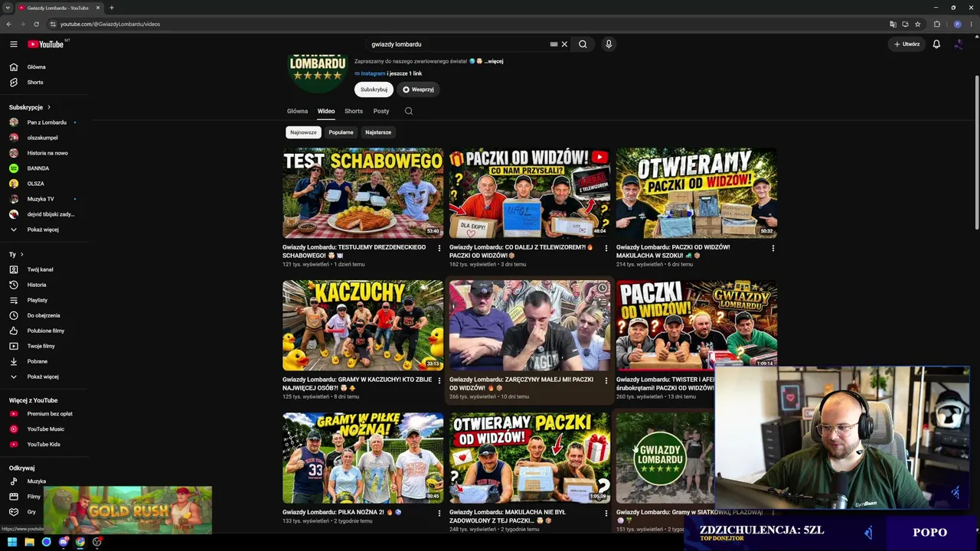
Task: Select the Wideo channel tab
Action: [326, 111]
